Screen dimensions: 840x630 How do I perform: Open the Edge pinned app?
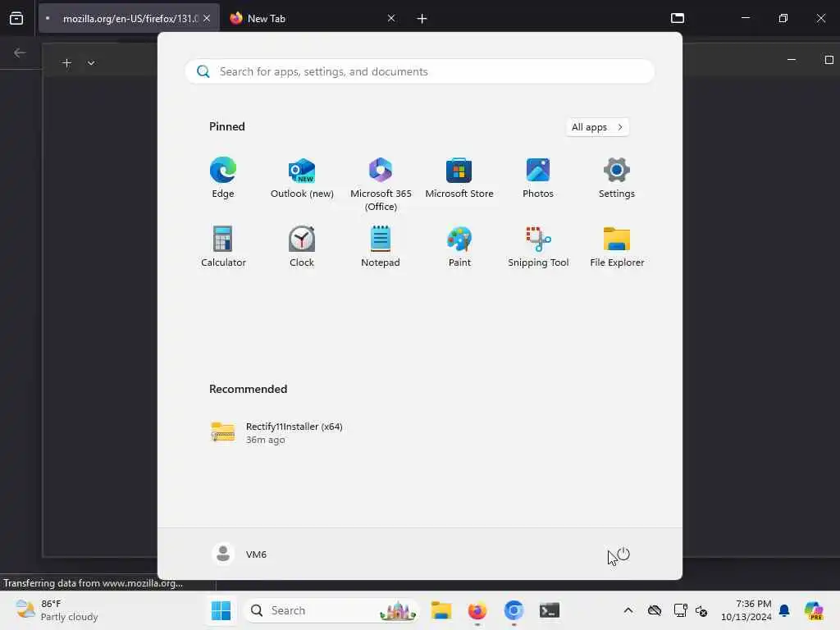[223, 178]
